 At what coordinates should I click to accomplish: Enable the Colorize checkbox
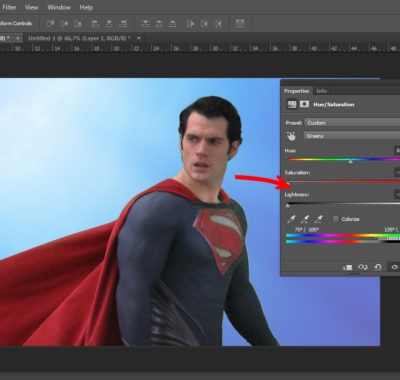point(336,219)
